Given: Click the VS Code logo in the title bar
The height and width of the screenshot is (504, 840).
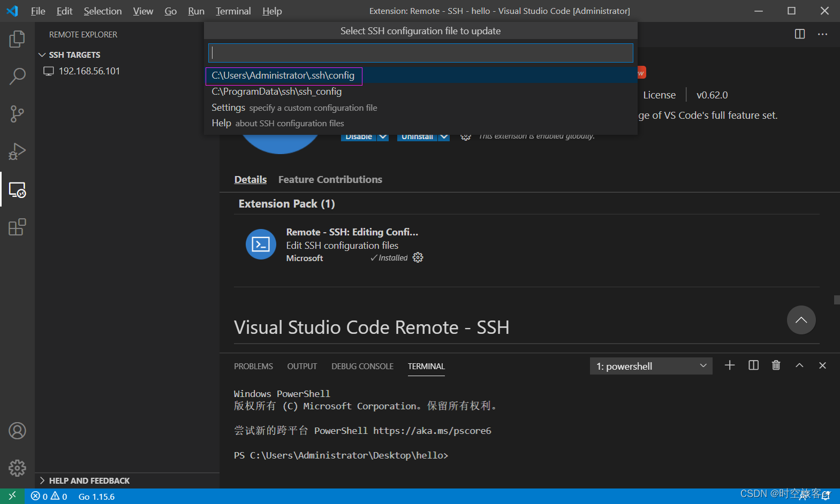Looking at the screenshot, I should pos(12,11).
